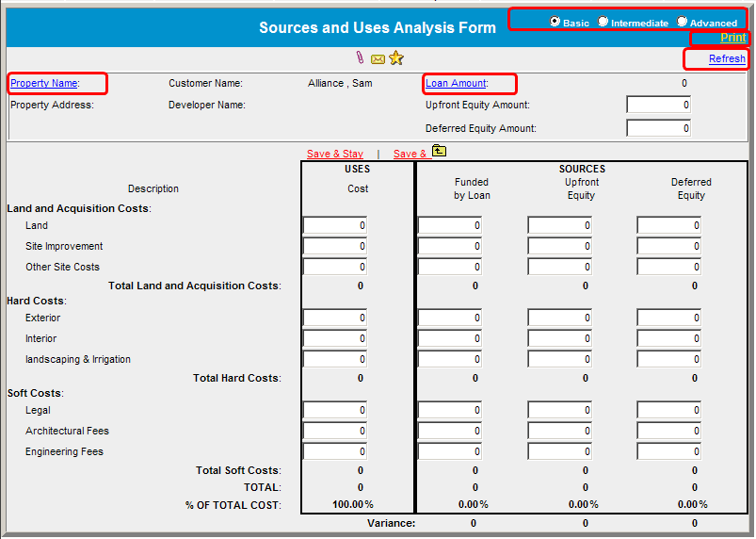756x539 pixels.
Task: Click the Land Cost input field
Action: pos(335,225)
